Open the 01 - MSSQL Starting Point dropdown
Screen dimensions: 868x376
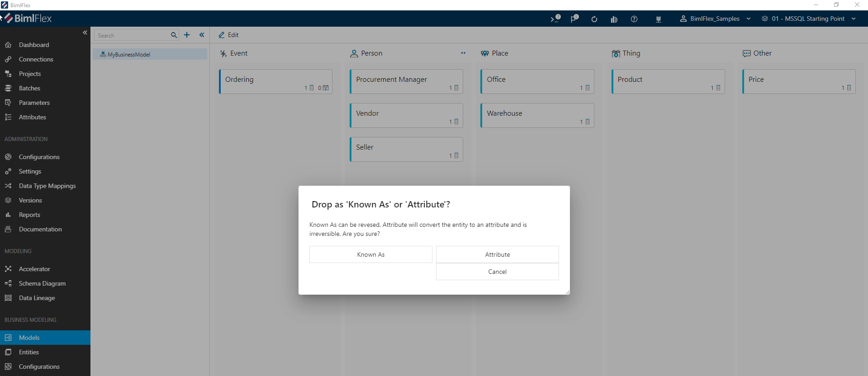click(x=808, y=19)
